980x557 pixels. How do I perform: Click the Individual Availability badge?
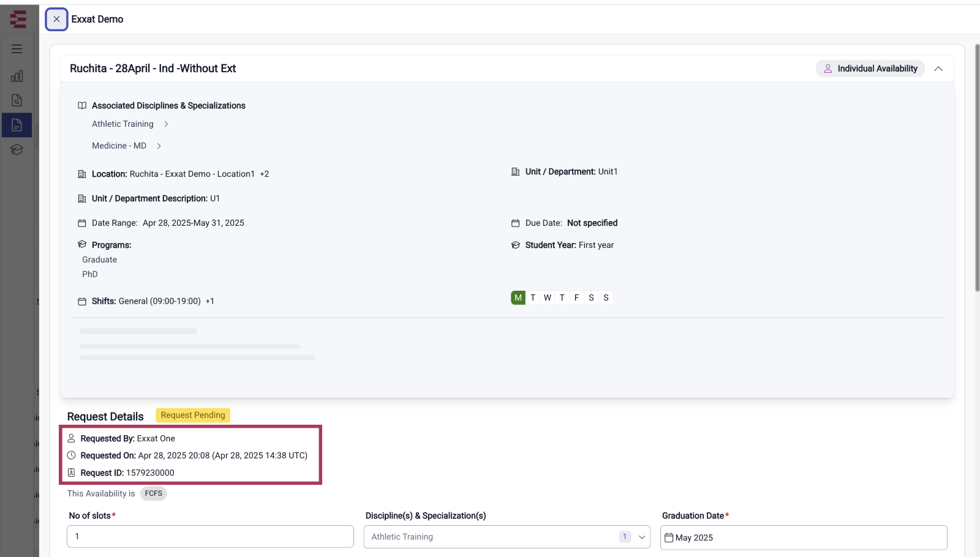[870, 69]
